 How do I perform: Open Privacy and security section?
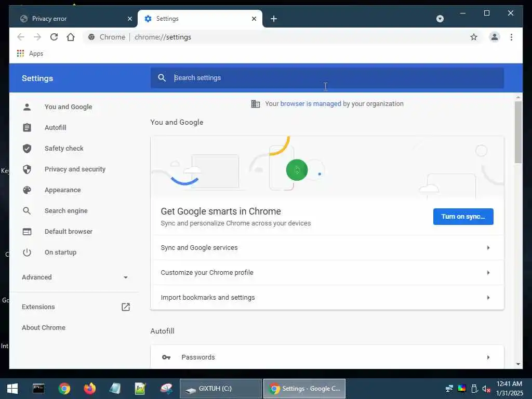(75, 169)
